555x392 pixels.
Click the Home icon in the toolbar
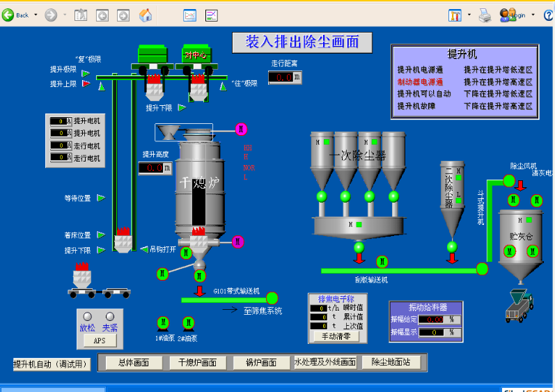(x=146, y=15)
